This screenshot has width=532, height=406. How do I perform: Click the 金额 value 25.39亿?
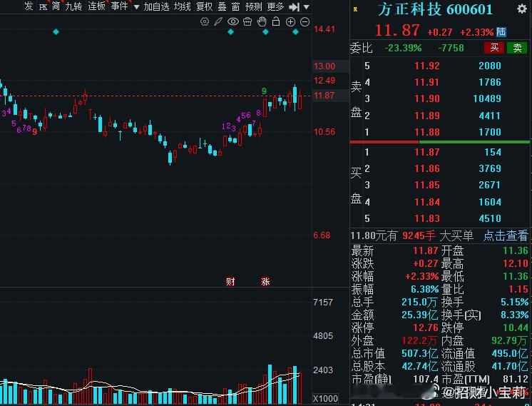click(x=420, y=315)
